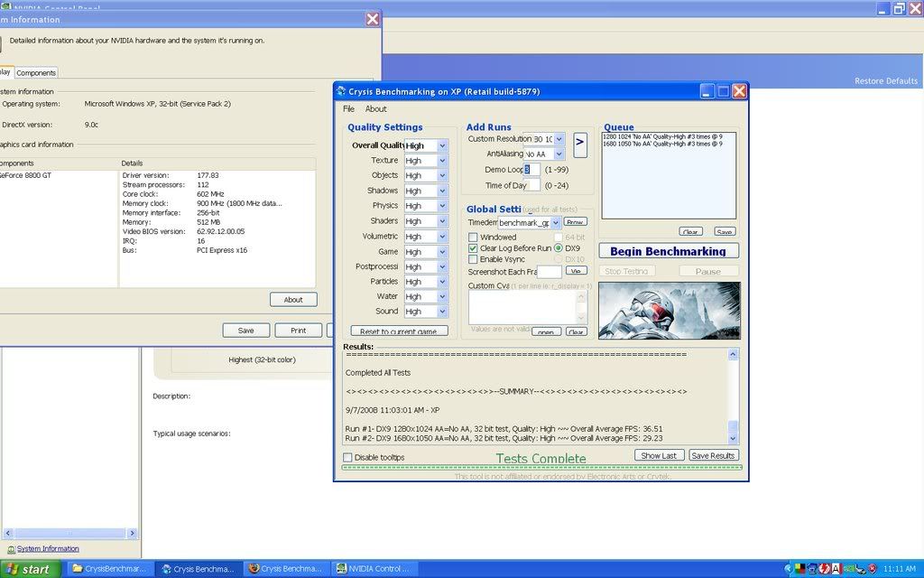Open Texture quality dropdown
The width and height of the screenshot is (924, 578).
point(442,161)
